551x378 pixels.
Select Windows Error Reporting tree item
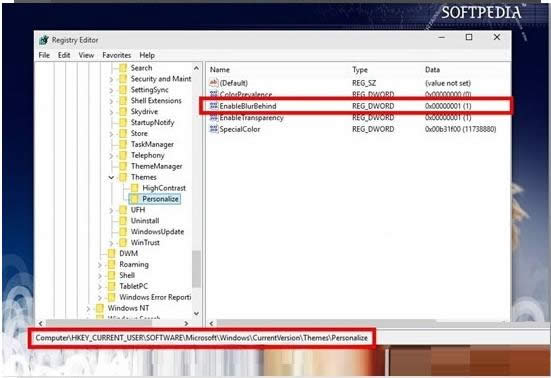(155, 297)
